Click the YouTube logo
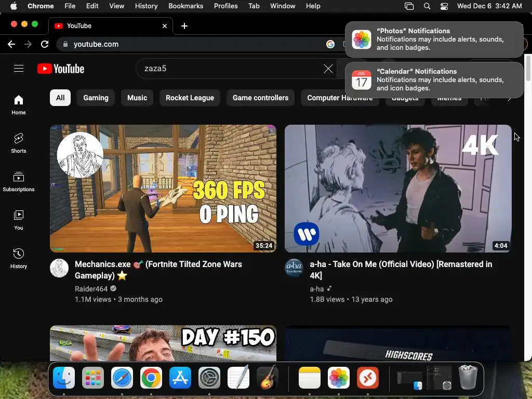The width and height of the screenshot is (532, 399). point(61,69)
